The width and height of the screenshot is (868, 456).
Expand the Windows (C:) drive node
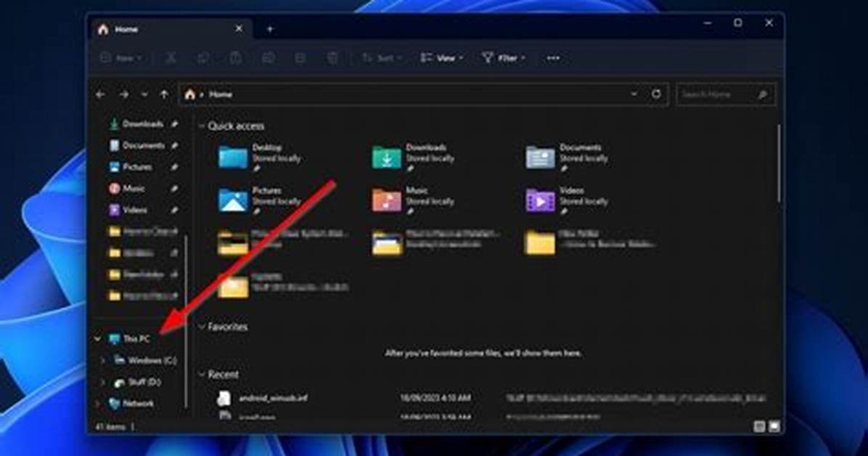pyautogui.click(x=103, y=361)
